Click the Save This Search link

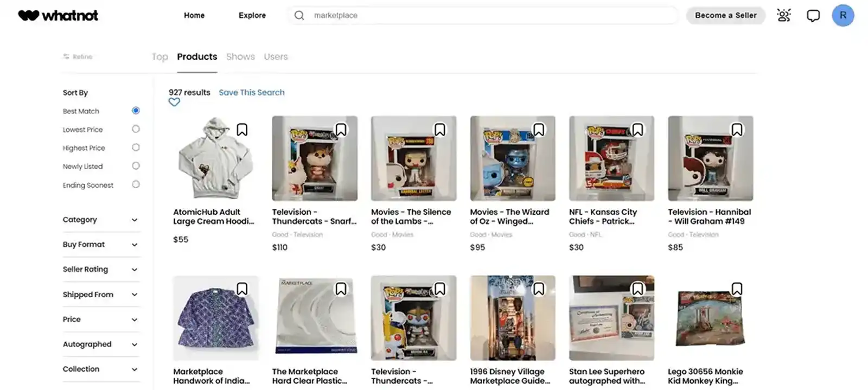coord(252,92)
